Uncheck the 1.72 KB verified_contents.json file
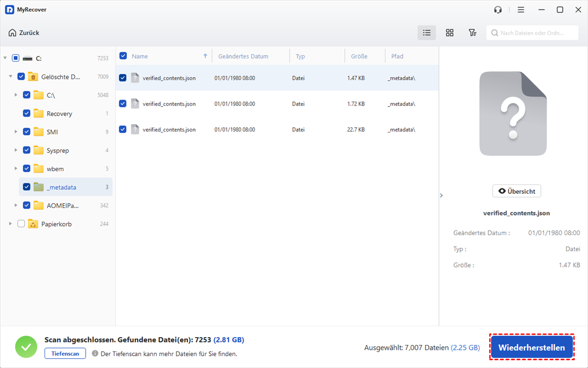Viewport: 588px width, 368px height. tap(123, 104)
